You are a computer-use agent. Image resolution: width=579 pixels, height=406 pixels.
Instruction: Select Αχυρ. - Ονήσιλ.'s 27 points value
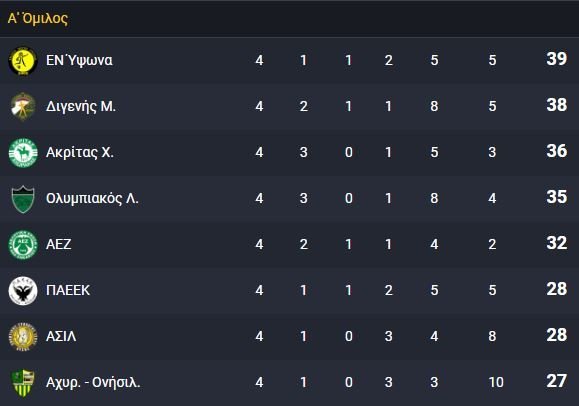(x=556, y=381)
